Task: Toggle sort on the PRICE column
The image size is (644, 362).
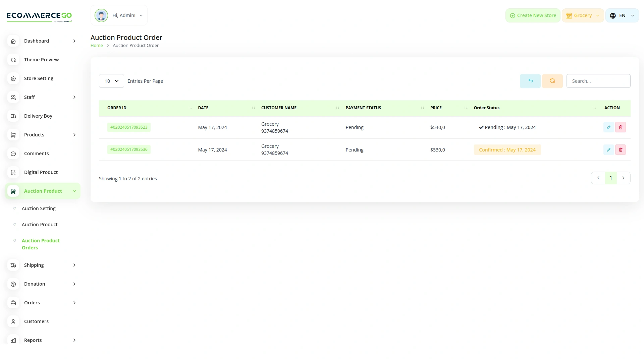Action: (x=466, y=108)
